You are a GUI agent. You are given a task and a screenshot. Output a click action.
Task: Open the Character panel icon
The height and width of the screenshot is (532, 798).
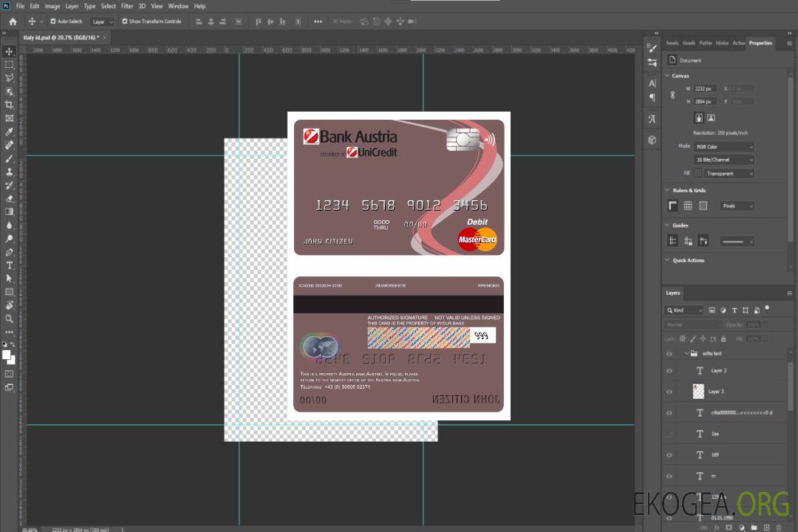[x=652, y=83]
